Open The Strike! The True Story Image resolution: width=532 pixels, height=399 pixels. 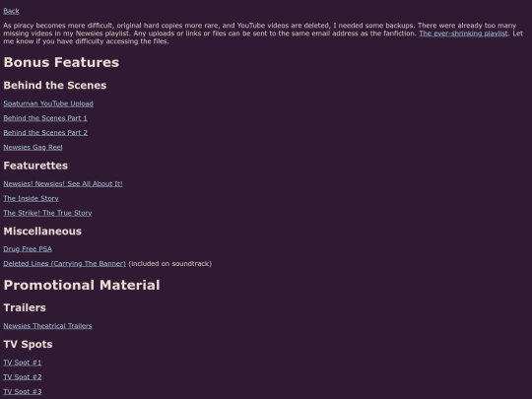[47, 213]
